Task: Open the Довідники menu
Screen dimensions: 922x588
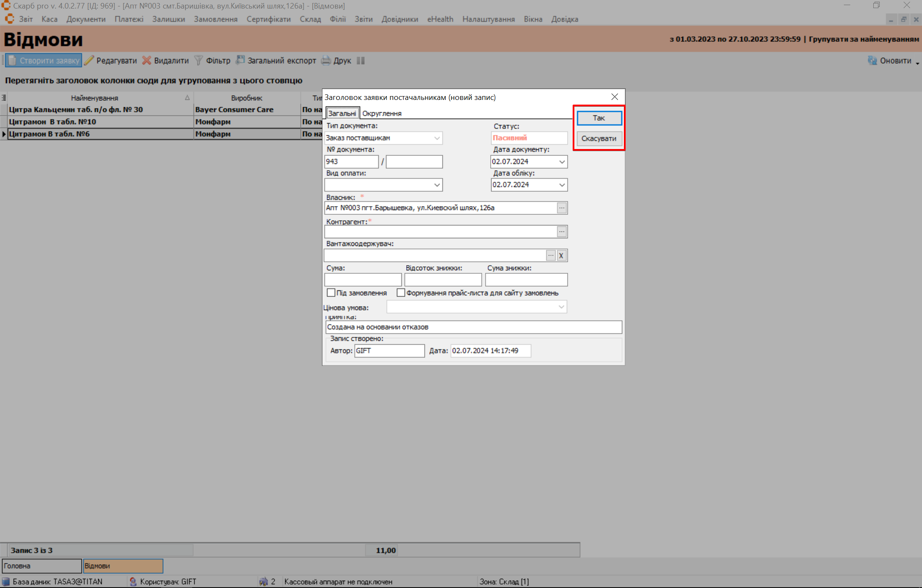Action: tap(400, 19)
